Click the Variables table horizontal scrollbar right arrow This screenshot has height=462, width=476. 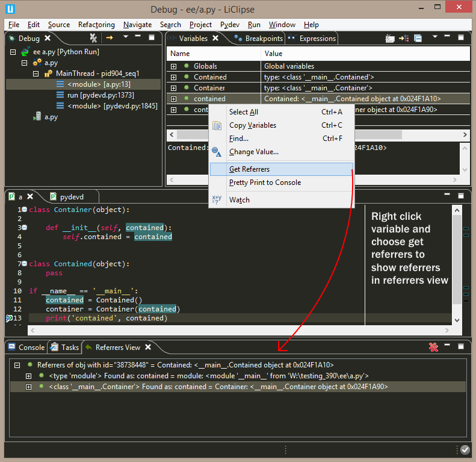click(465, 135)
